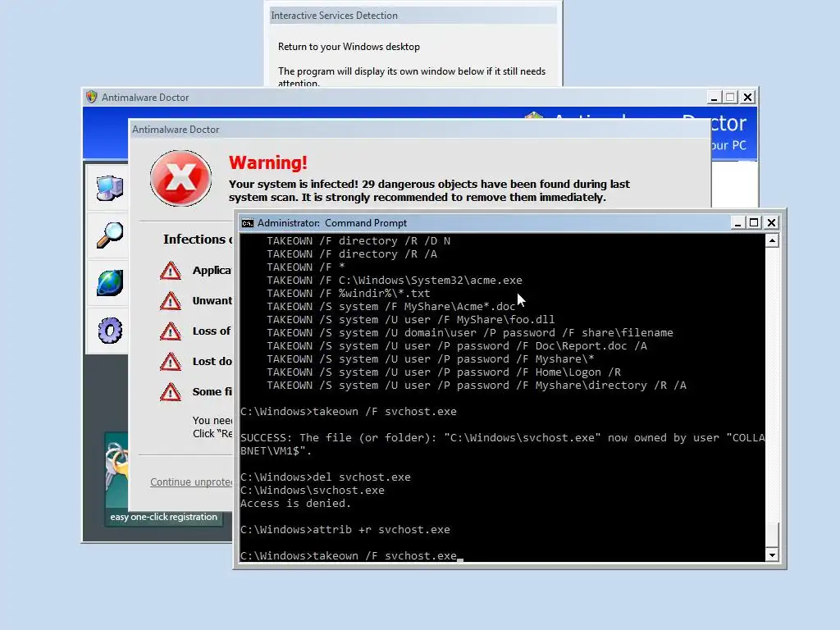Image resolution: width=840 pixels, height=630 pixels.
Task: Close the Command Prompt window
Action: click(771, 223)
